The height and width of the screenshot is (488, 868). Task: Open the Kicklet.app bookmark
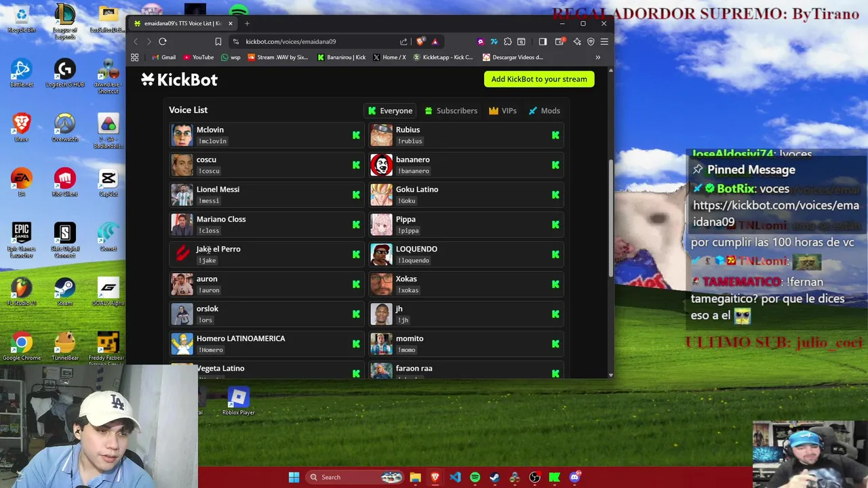[x=443, y=58]
